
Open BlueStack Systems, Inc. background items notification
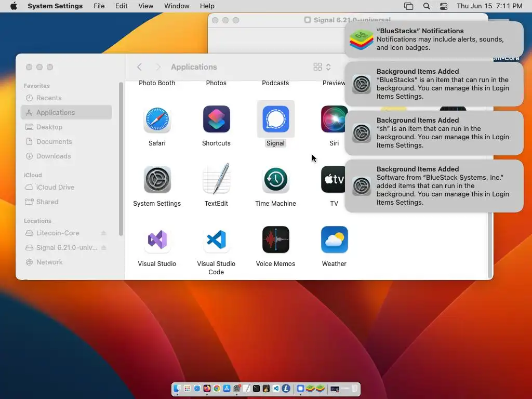(434, 185)
